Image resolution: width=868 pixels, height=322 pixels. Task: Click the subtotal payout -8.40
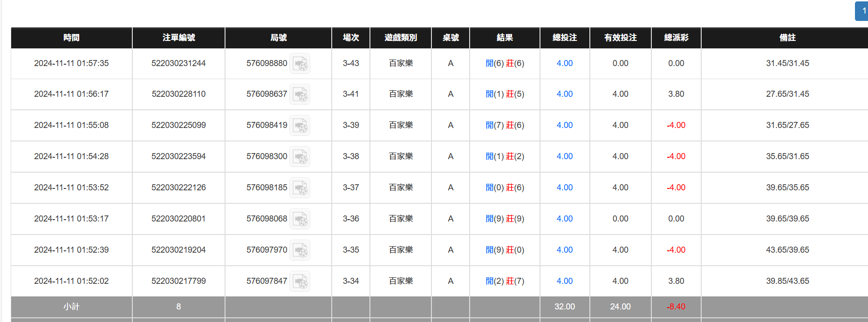[x=676, y=307]
